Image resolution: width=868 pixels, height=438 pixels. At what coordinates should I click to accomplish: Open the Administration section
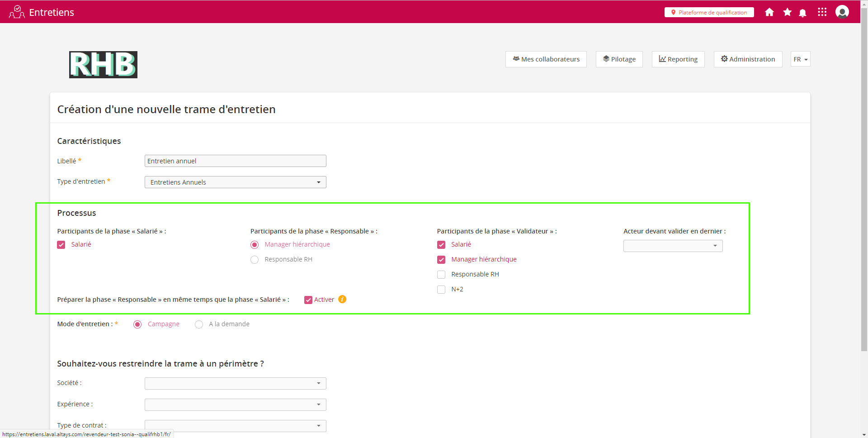tap(748, 59)
